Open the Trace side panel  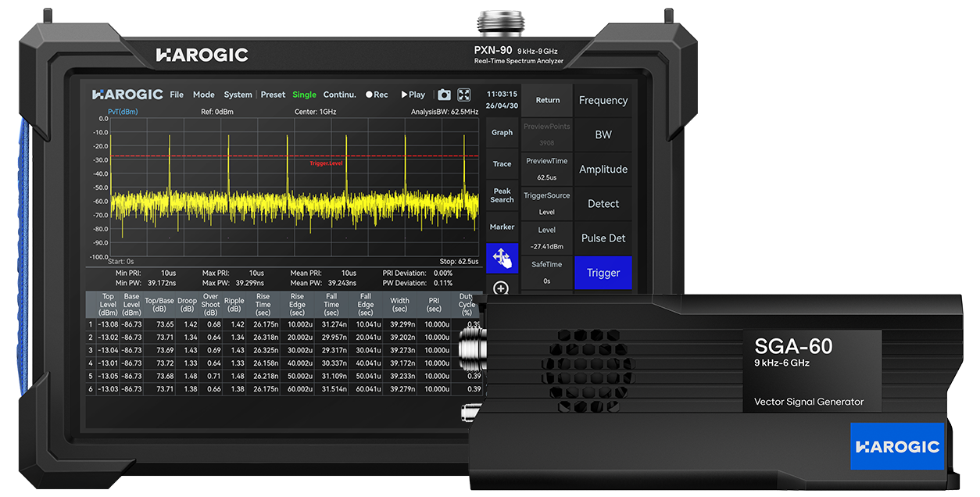coord(502,164)
